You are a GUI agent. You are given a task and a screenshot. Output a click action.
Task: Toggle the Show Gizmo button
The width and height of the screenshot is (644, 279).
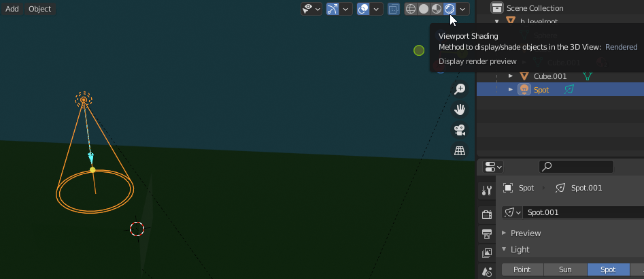coord(333,9)
